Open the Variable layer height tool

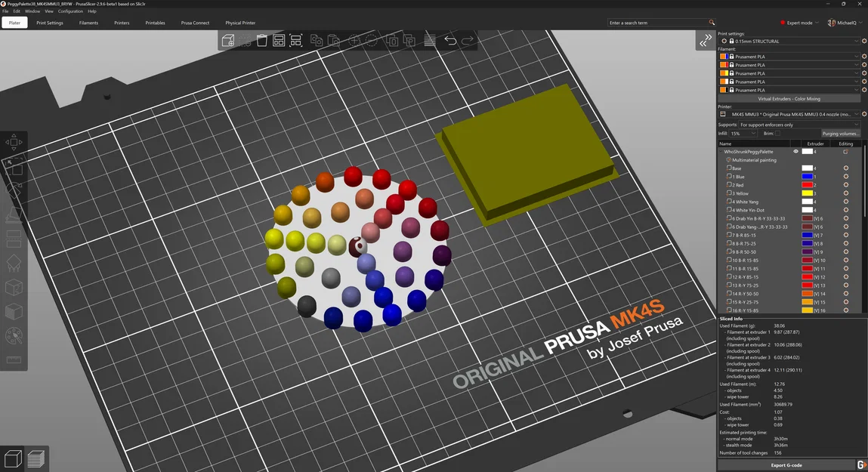[x=430, y=40]
